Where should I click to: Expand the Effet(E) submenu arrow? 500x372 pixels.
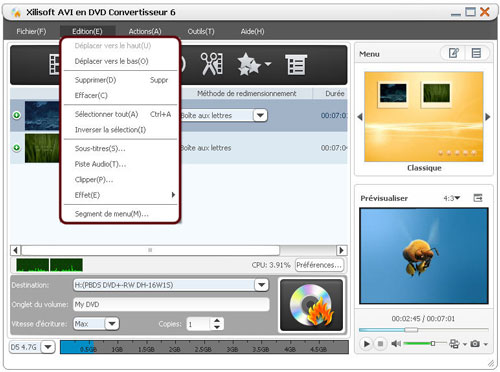(173, 195)
